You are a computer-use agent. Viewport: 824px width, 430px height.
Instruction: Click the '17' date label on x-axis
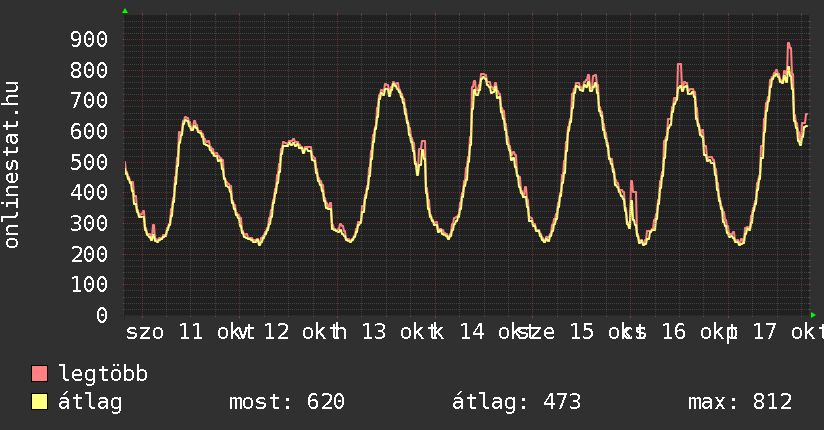click(764, 332)
